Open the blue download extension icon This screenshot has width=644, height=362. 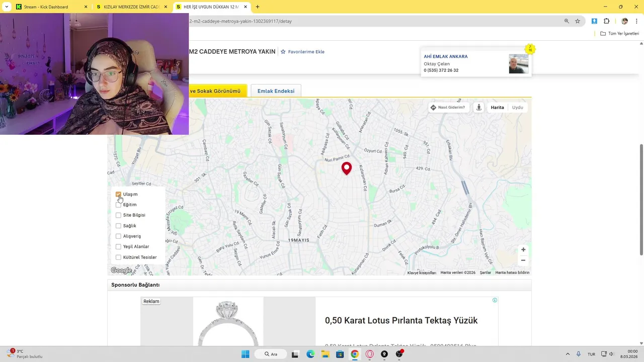594,21
